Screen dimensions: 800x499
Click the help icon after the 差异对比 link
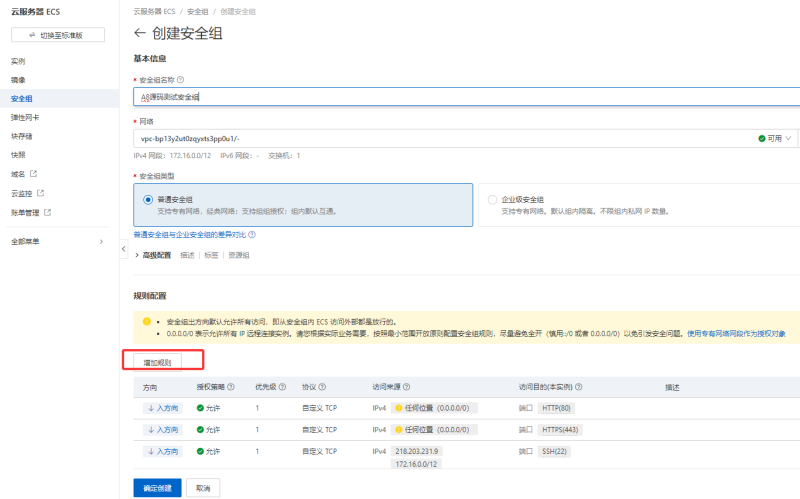[252, 235]
